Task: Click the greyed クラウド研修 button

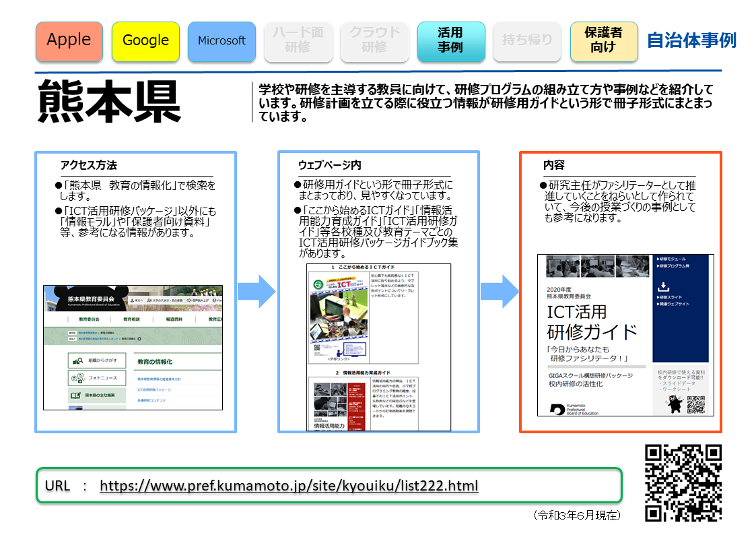Action: click(x=374, y=41)
